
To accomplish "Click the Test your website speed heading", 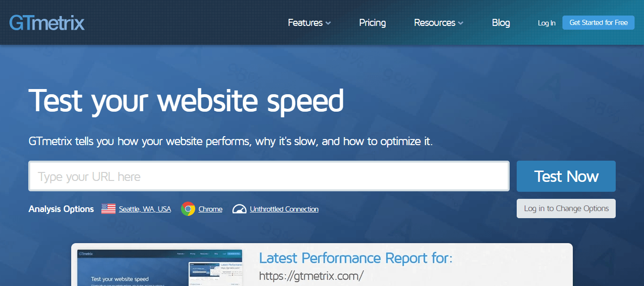I will coord(186,101).
